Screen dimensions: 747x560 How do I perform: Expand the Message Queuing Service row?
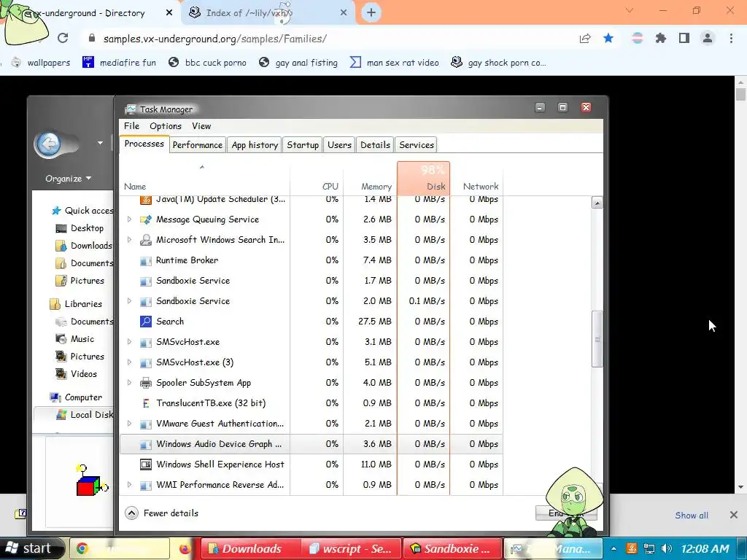click(x=129, y=219)
